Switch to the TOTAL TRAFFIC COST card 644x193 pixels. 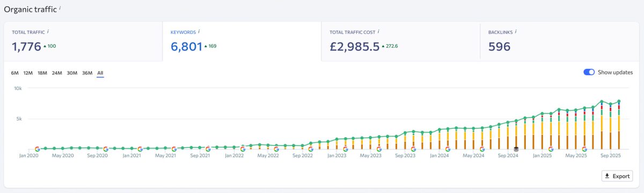tap(400, 42)
